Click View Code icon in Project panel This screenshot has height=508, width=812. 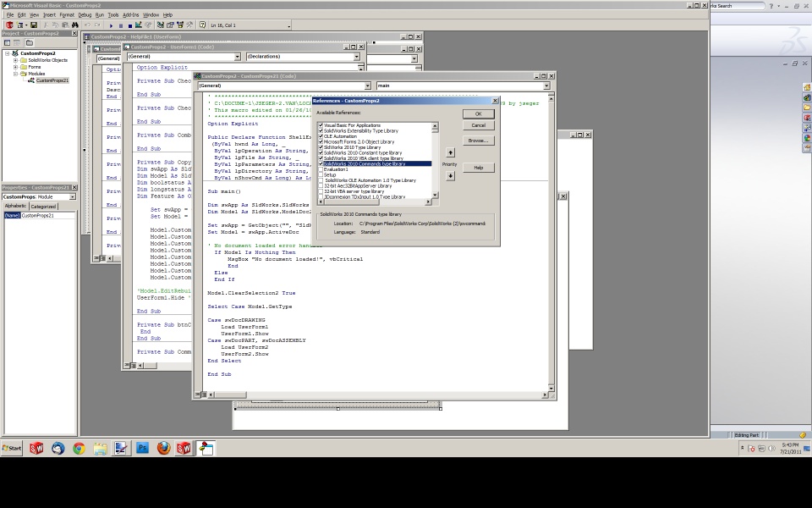coord(8,42)
